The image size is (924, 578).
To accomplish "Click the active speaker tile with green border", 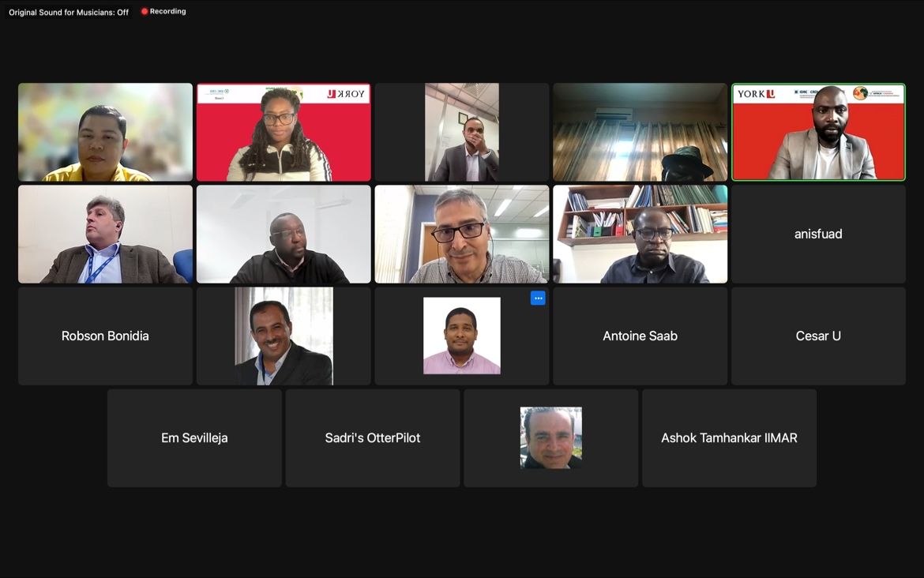I will [x=818, y=132].
